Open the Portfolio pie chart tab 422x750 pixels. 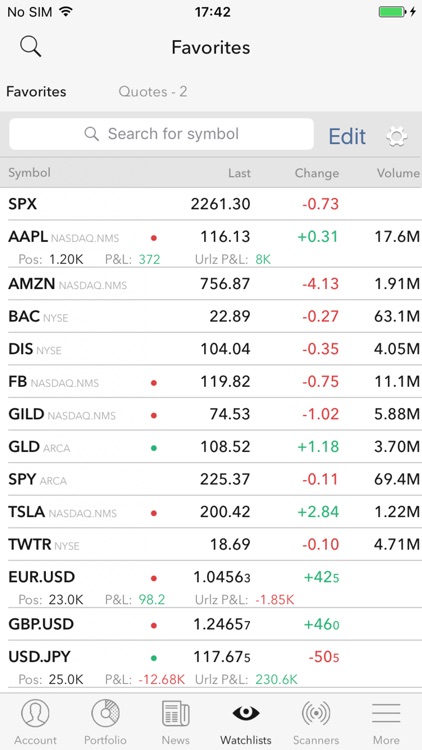pyautogui.click(x=105, y=722)
